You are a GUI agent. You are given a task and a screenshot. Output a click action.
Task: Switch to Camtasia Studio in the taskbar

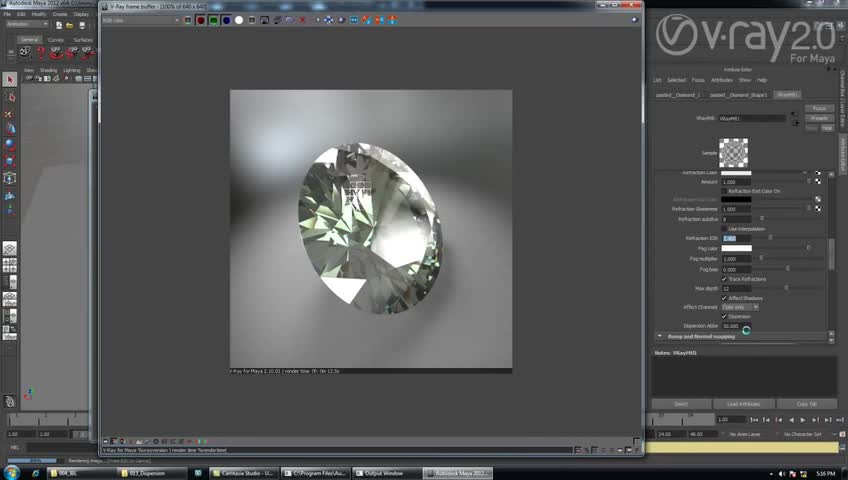coord(243,473)
